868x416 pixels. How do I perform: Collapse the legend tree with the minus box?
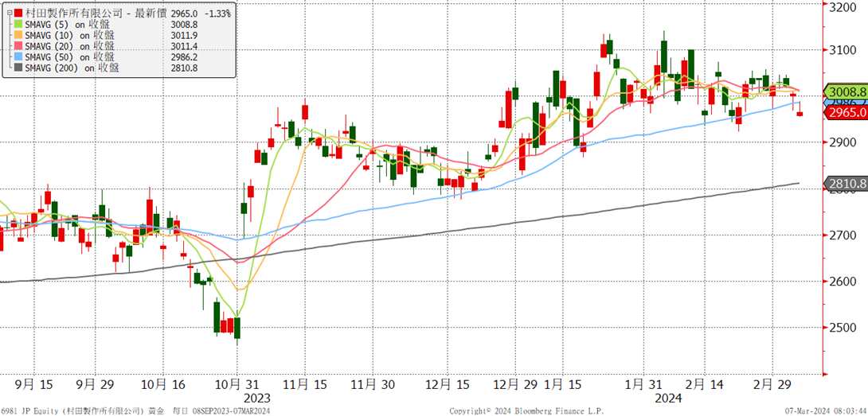9,13
